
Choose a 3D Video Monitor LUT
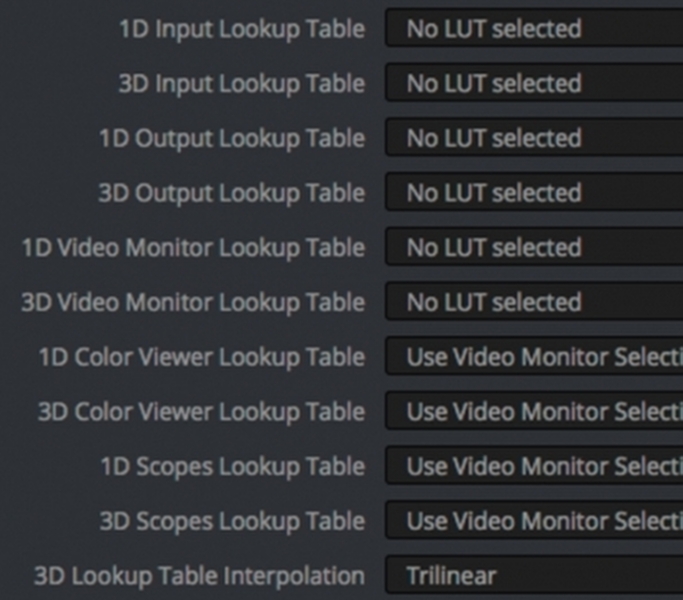[534, 302]
